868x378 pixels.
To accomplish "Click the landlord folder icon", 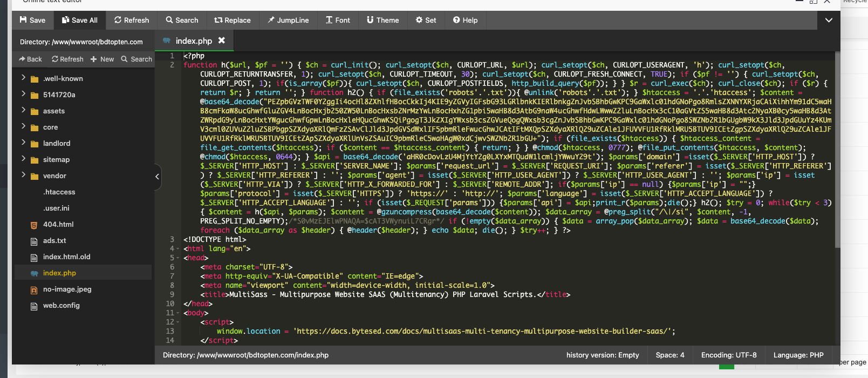I will 35,144.
